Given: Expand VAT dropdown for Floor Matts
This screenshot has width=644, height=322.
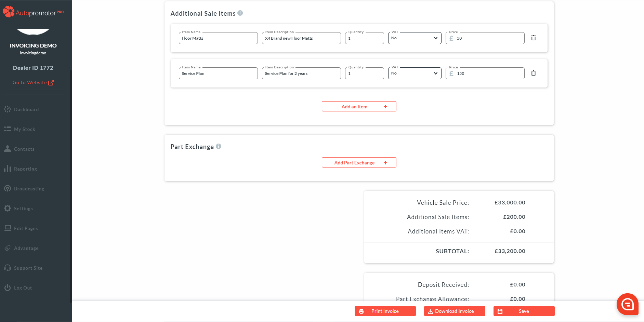Looking at the screenshot, I should 415,38.
